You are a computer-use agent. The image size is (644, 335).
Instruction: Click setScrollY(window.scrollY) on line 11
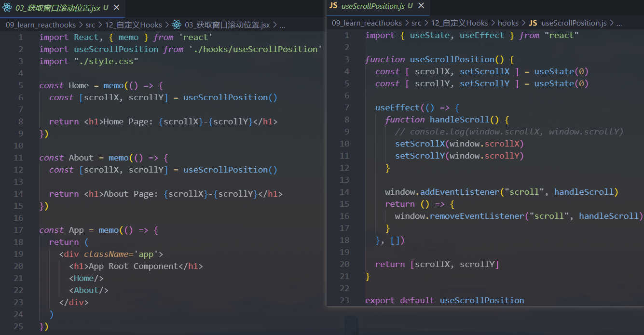[459, 156]
